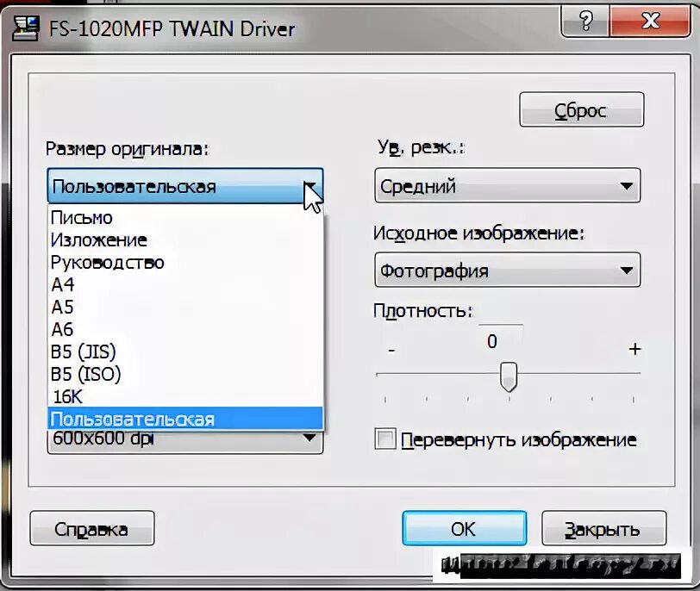Choose B5 (ISO) from the list
This screenshot has width=700, height=591.
point(184,374)
